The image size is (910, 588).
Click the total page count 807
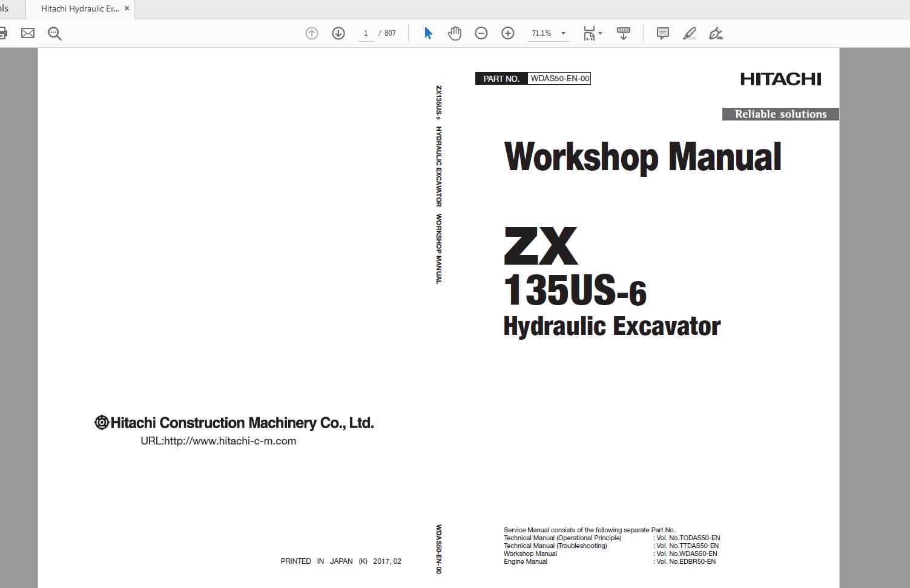pos(390,33)
